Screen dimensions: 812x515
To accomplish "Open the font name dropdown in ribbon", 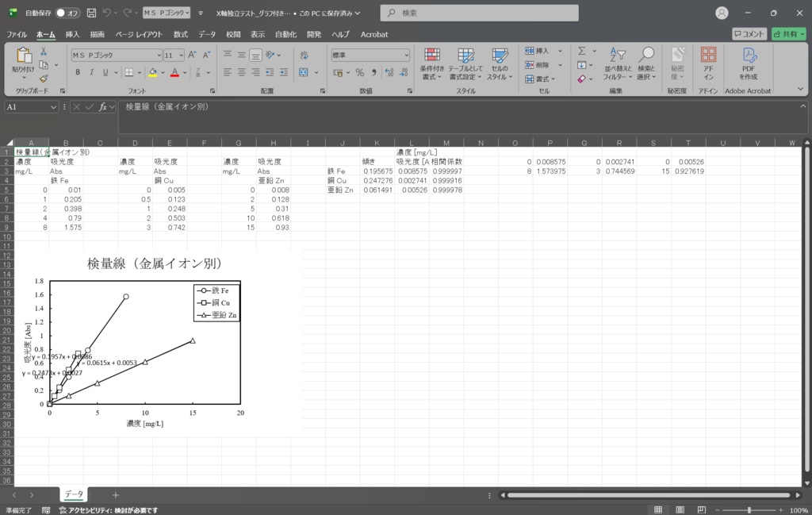I will click(x=159, y=55).
